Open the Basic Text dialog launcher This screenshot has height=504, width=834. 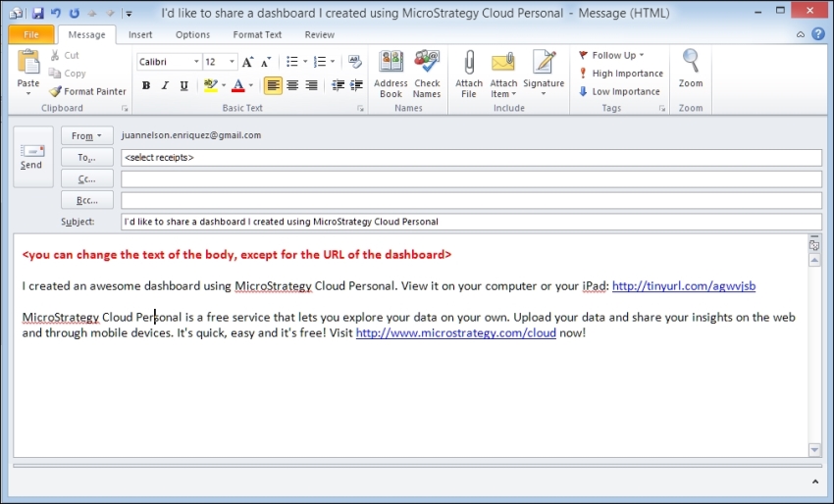point(360,109)
